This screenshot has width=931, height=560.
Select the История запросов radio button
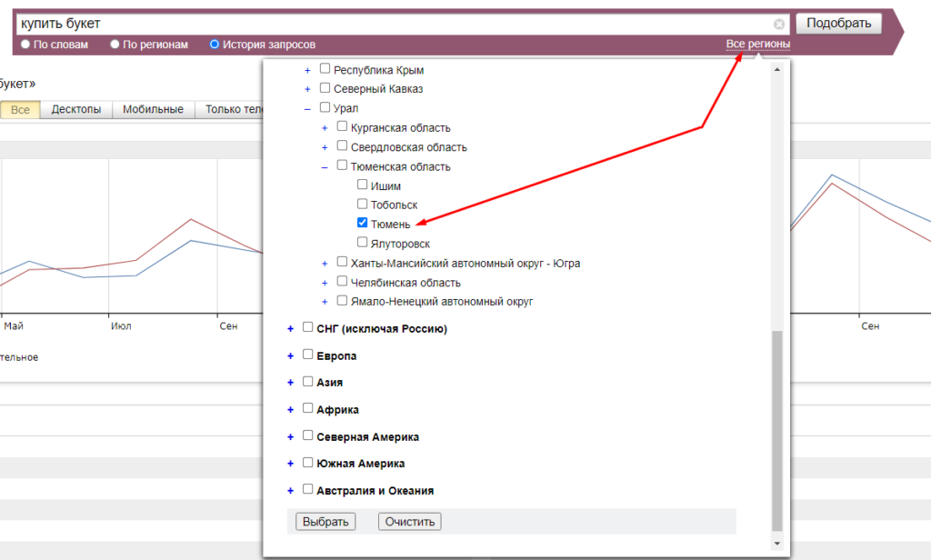click(215, 45)
